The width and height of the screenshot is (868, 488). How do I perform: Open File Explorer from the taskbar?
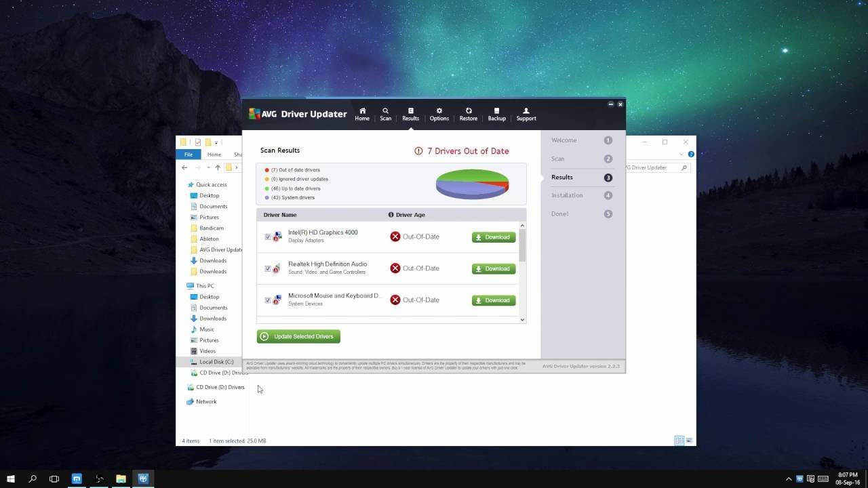point(121,479)
